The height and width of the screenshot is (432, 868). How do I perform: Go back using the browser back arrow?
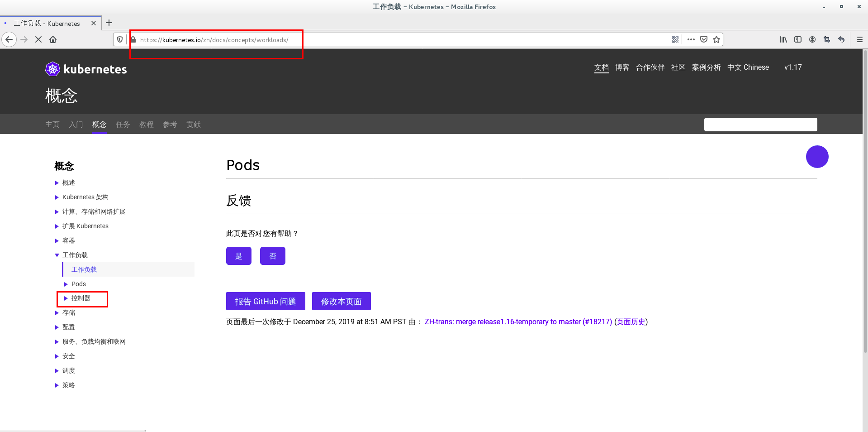(x=9, y=39)
